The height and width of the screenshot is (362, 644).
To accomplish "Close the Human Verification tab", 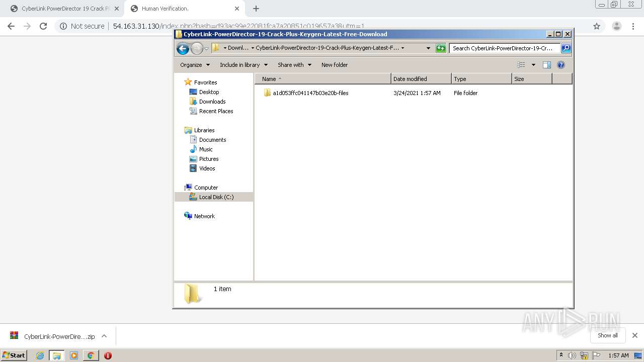I will tap(237, 9).
